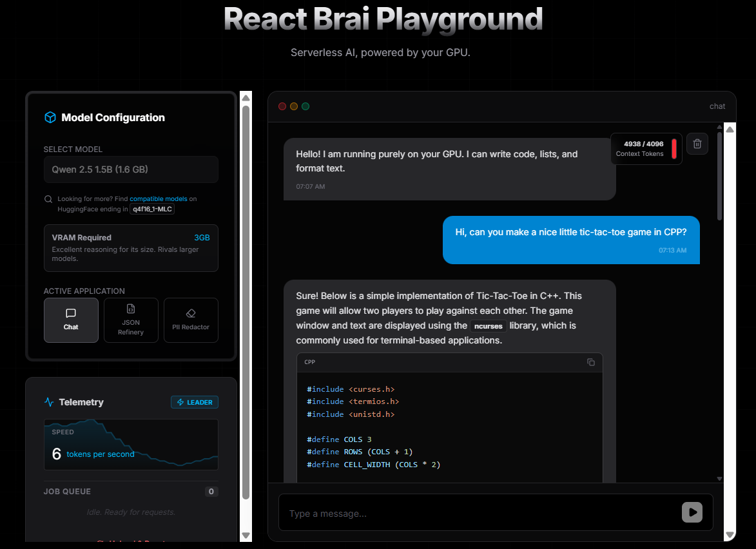
Task: Expand the q4f16_1-MLC model suffix chip
Action: coord(152,208)
